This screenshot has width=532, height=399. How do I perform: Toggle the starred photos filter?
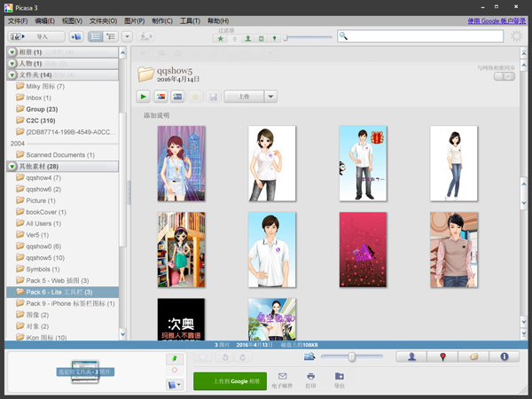pos(221,38)
